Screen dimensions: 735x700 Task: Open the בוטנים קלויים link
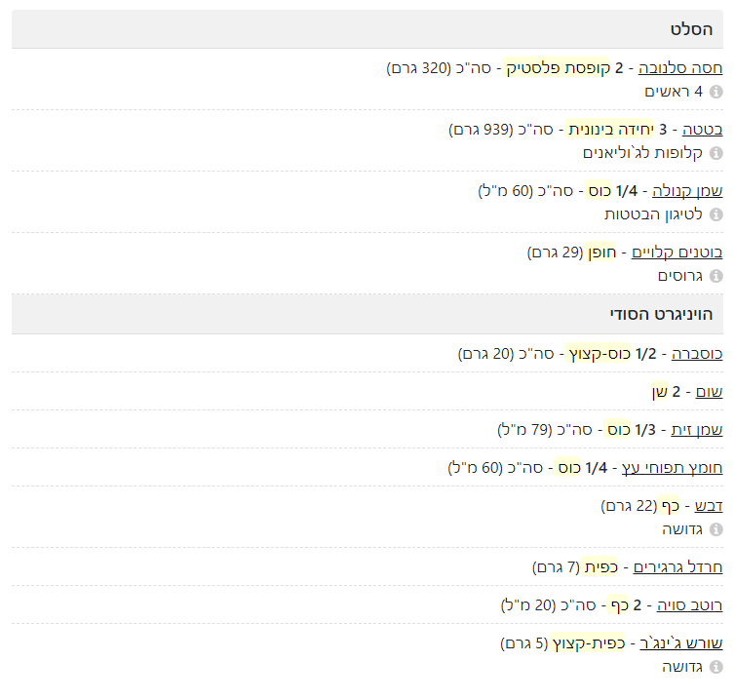[x=677, y=253]
